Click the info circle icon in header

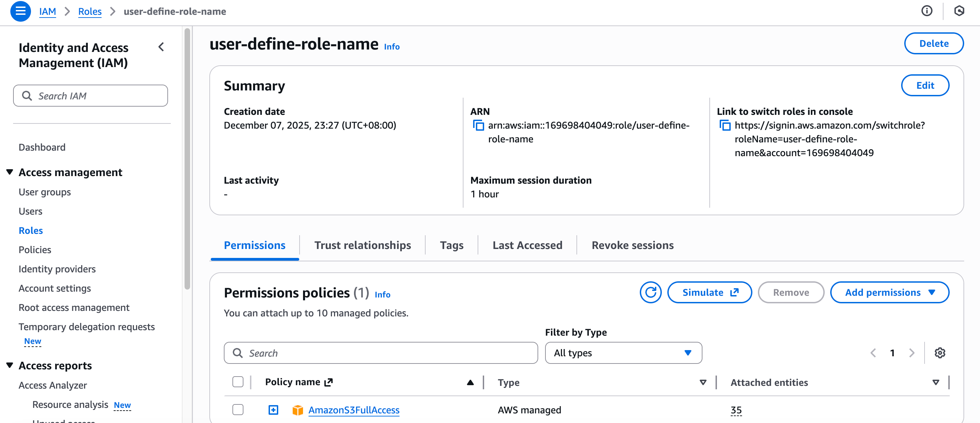point(927,11)
